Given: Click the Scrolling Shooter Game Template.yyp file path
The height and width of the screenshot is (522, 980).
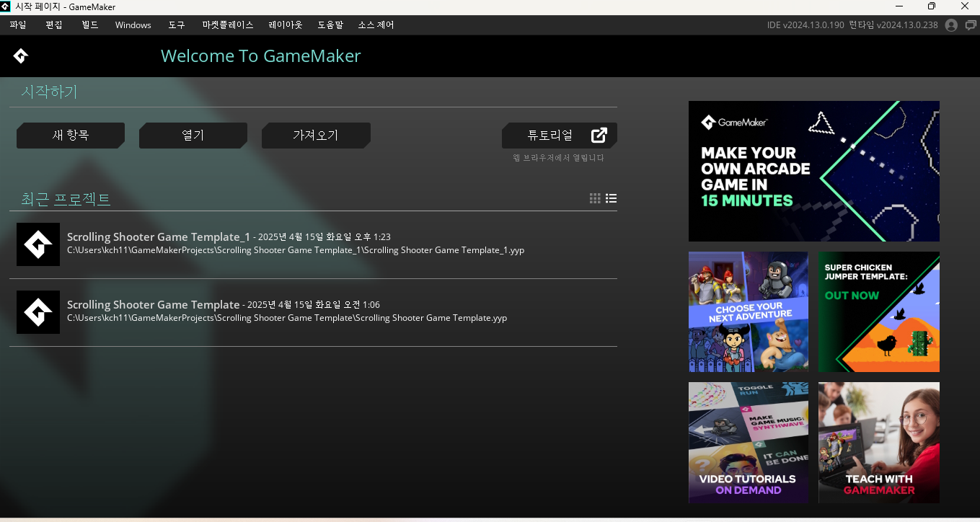Looking at the screenshot, I should click(x=287, y=318).
